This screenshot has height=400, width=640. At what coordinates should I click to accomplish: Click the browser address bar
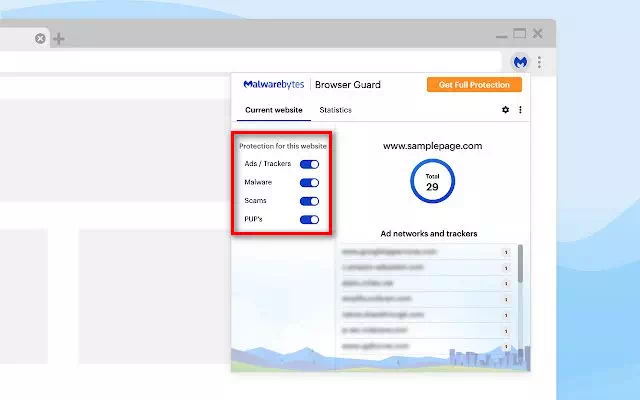250,62
